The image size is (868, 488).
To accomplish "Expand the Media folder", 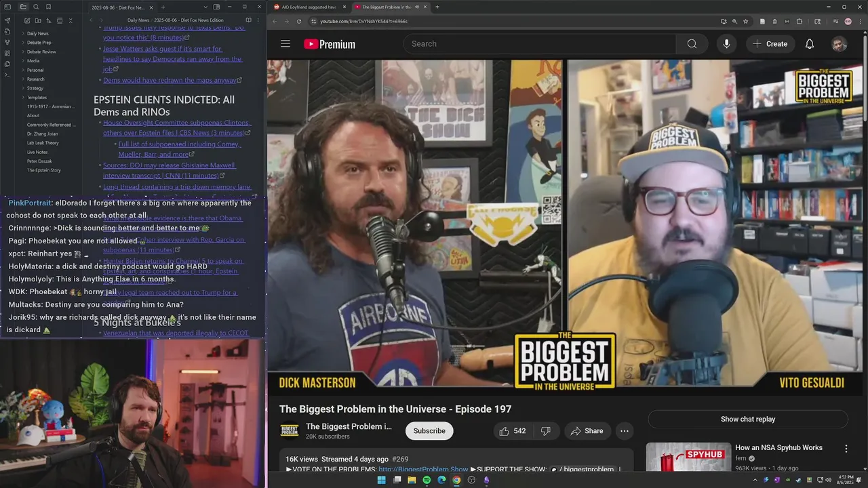I will 33,61.
